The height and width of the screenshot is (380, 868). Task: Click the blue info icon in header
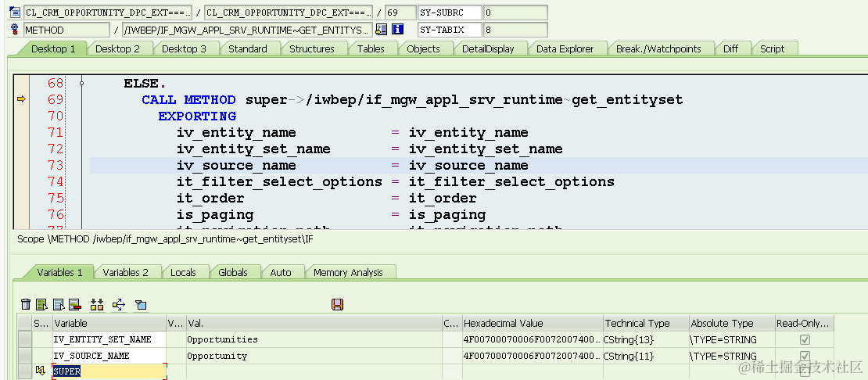point(397,29)
